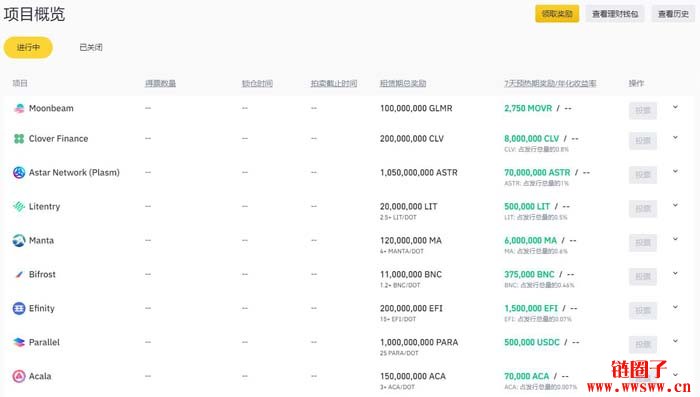This screenshot has width=700, height=397.
Task: Click the Parallel logo icon
Action: click(19, 343)
